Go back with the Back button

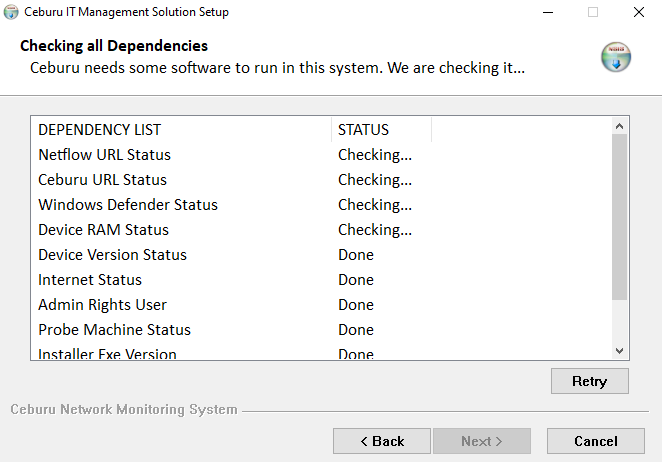(382, 441)
